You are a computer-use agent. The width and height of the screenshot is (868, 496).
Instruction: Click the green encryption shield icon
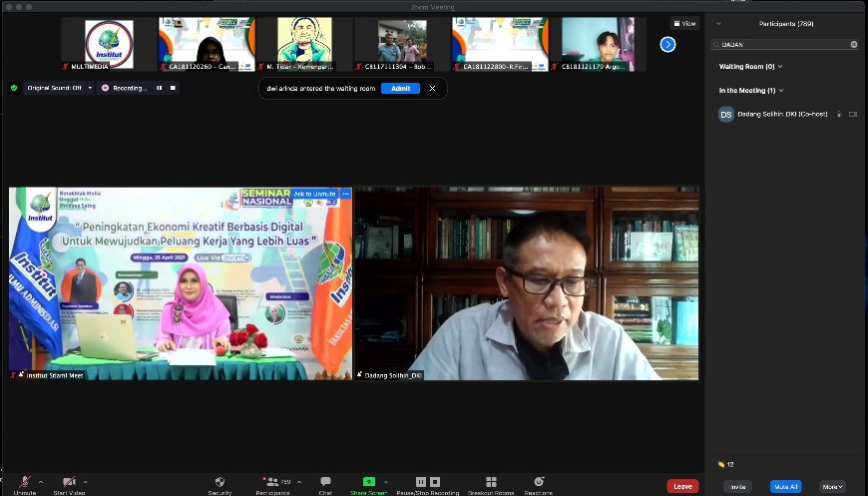point(14,88)
